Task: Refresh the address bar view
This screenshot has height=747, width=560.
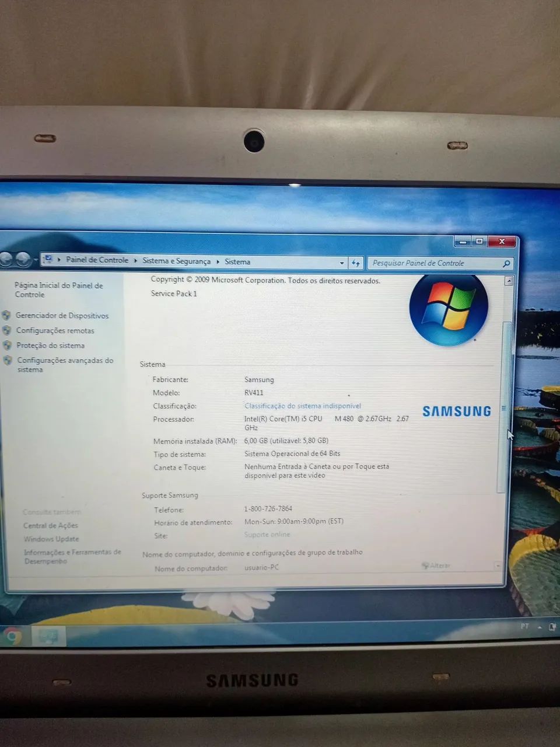Action: pyautogui.click(x=356, y=263)
